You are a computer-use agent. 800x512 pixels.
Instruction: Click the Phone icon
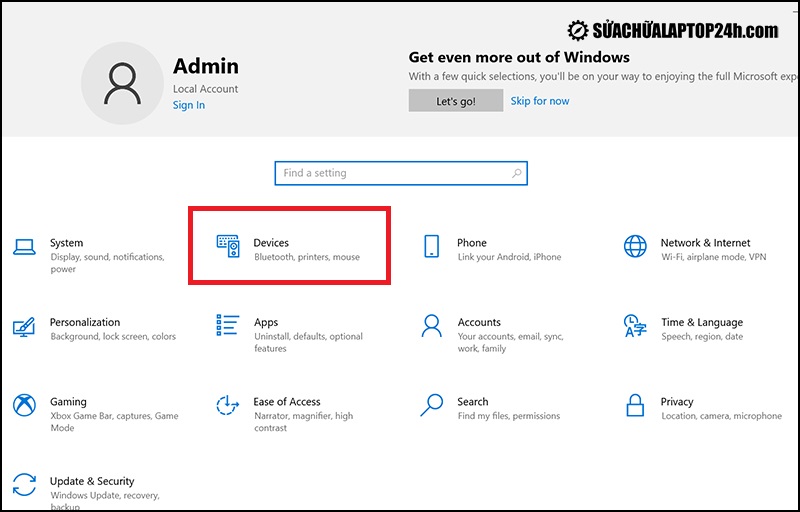coord(432,246)
